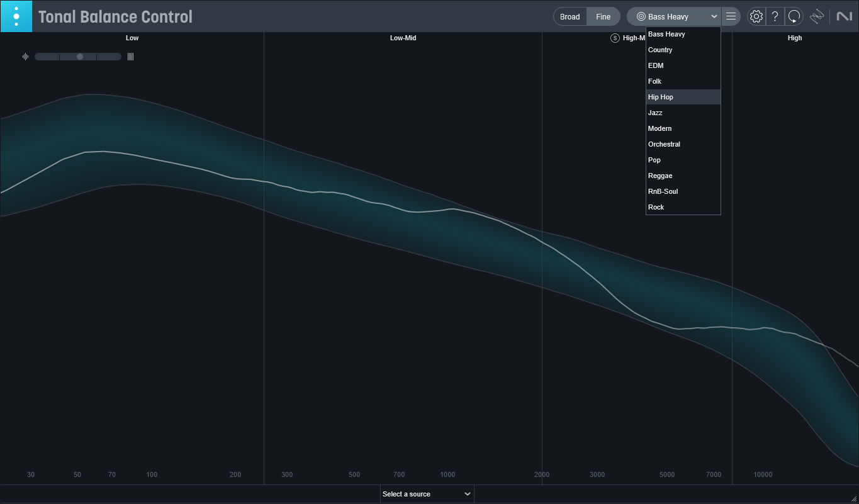Click the dynamic waveform icon left of meter
Image resolution: width=859 pixels, height=504 pixels.
pyautogui.click(x=25, y=57)
